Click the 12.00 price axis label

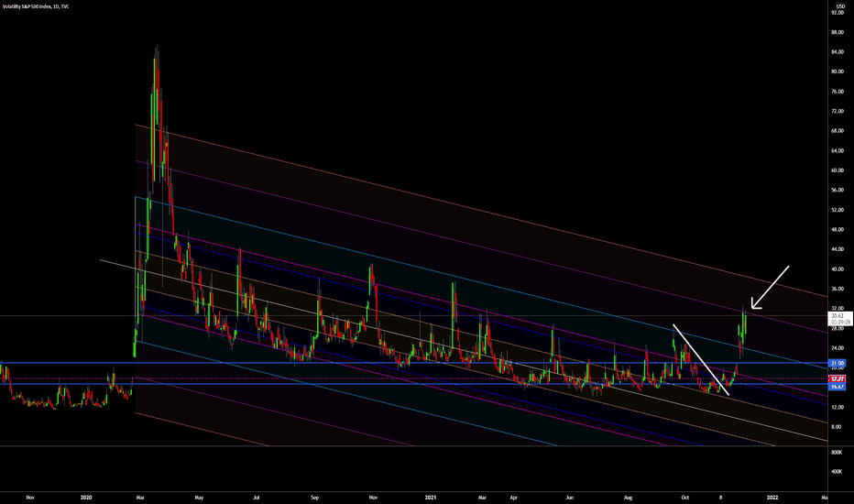tap(838, 407)
